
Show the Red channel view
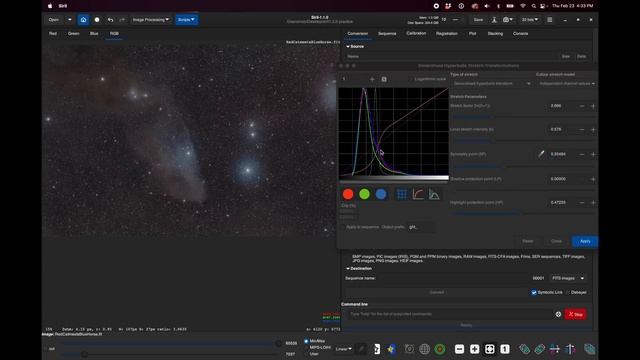(53, 33)
